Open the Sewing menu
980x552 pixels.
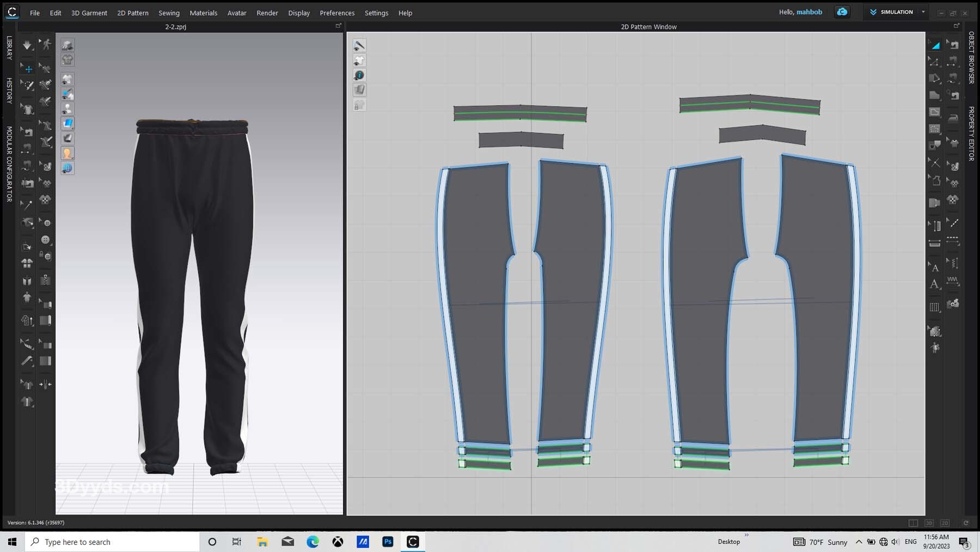(x=169, y=13)
